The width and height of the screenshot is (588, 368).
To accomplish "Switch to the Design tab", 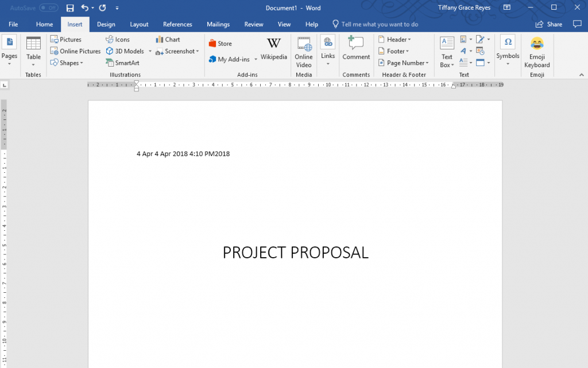I will [x=106, y=24].
